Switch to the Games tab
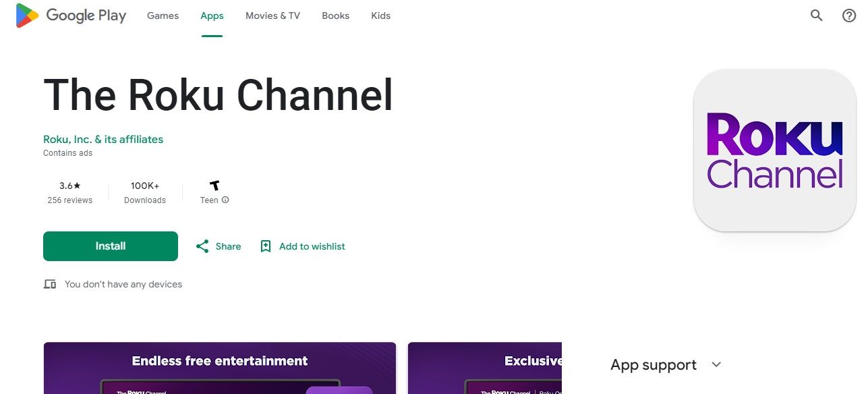This screenshot has width=868, height=394. pyautogui.click(x=162, y=15)
